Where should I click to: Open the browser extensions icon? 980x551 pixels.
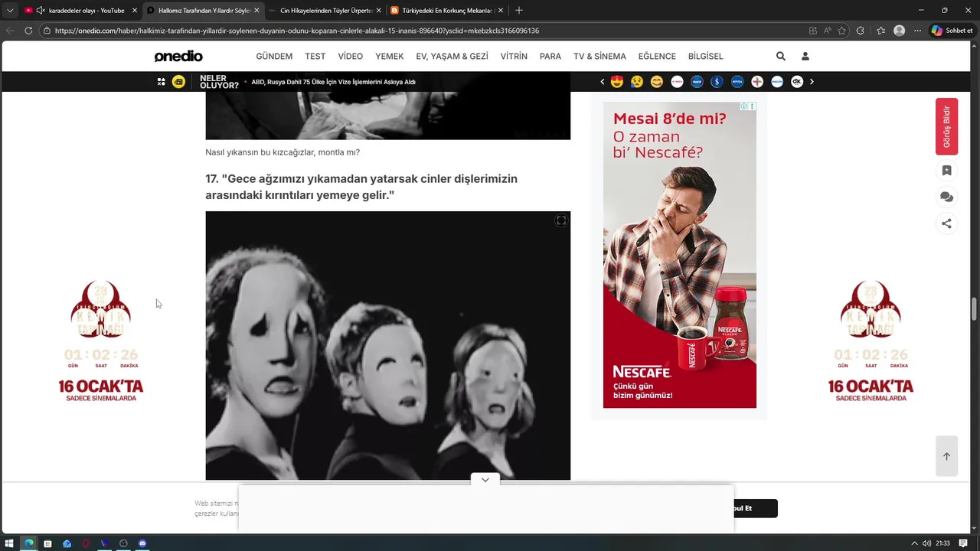pos(861,31)
